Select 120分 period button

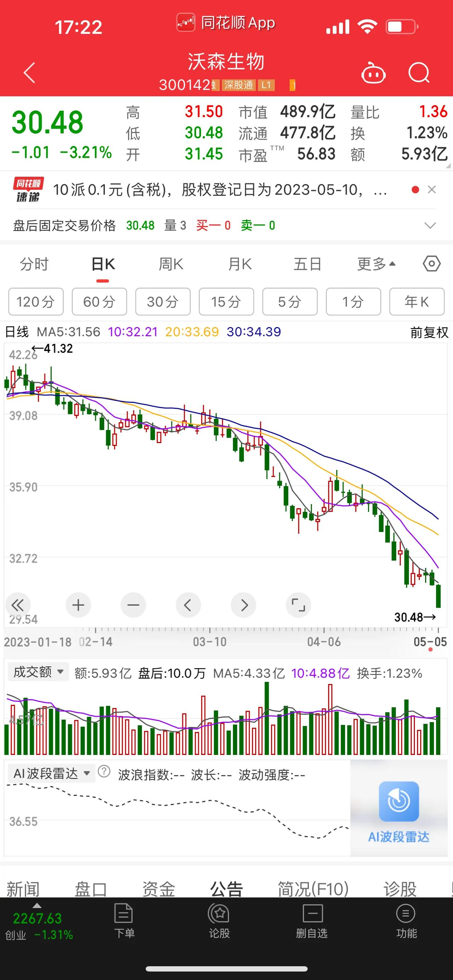(x=36, y=302)
